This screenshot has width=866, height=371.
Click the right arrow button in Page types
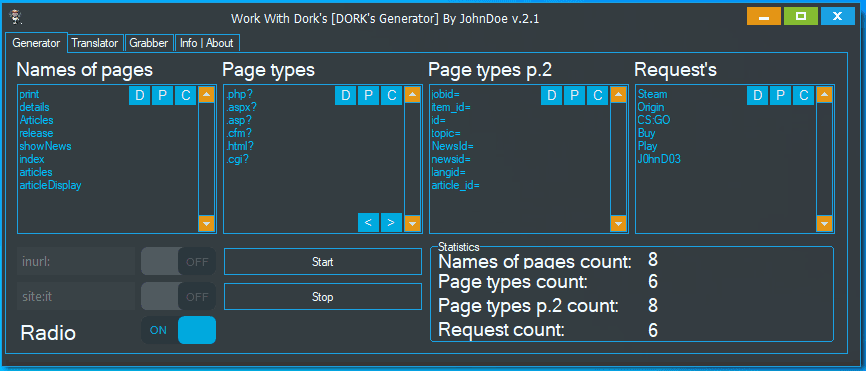(392, 222)
